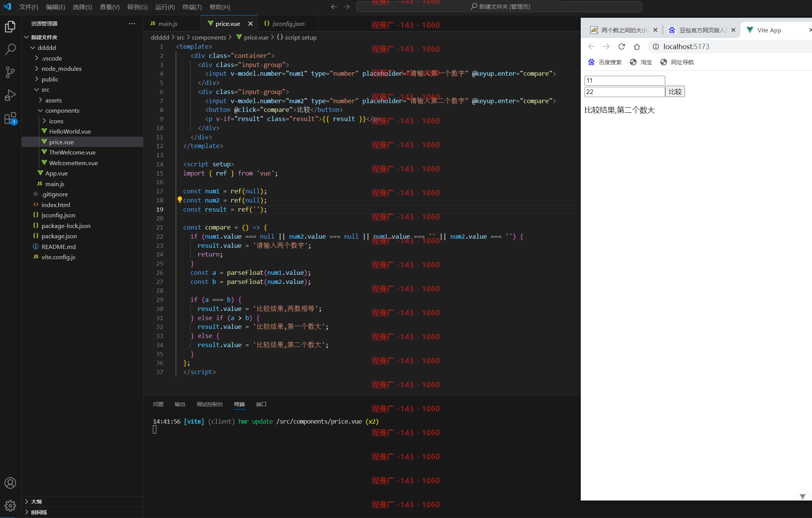Click browser forward arrow button
Viewport: 812px width, 518px height.
[606, 46]
